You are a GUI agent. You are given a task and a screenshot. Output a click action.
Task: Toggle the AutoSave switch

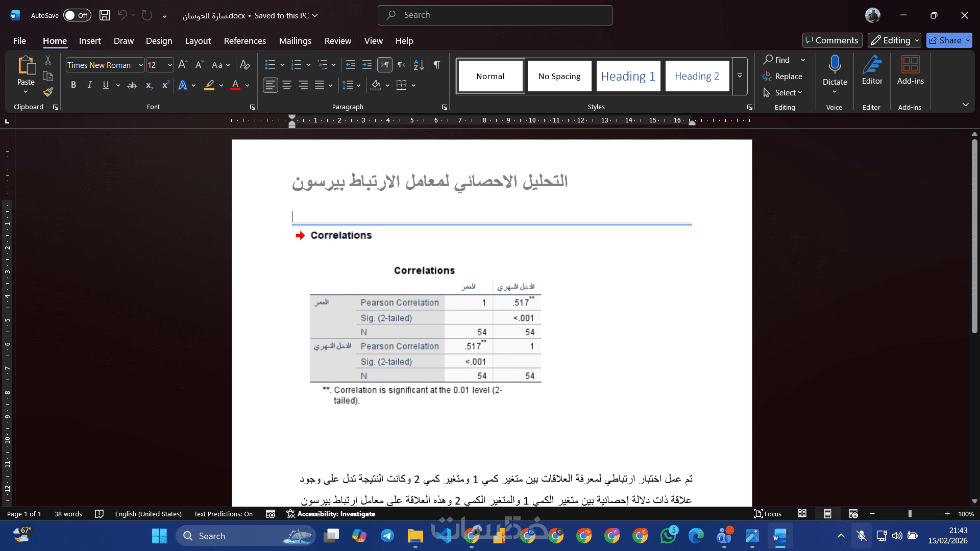click(x=77, y=15)
